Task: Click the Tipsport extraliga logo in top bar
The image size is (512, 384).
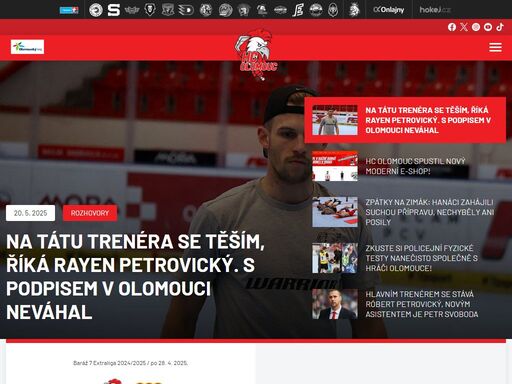Action: point(69,10)
